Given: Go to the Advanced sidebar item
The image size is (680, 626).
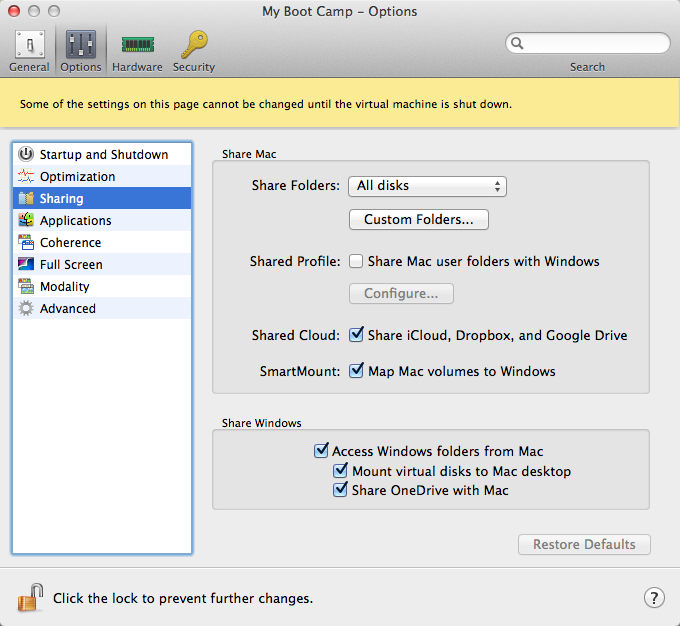Looking at the screenshot, I should [x=102, y=308].
